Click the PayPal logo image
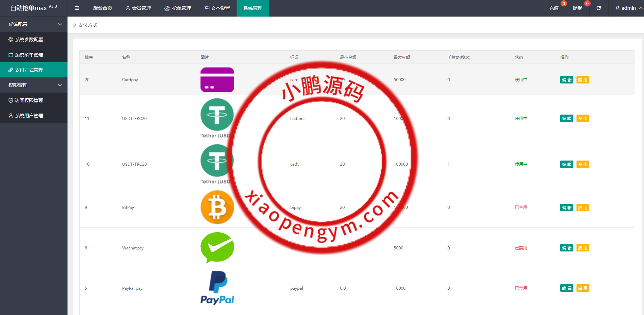This screenshot has width=644, height=315. [x=217, y=288]
